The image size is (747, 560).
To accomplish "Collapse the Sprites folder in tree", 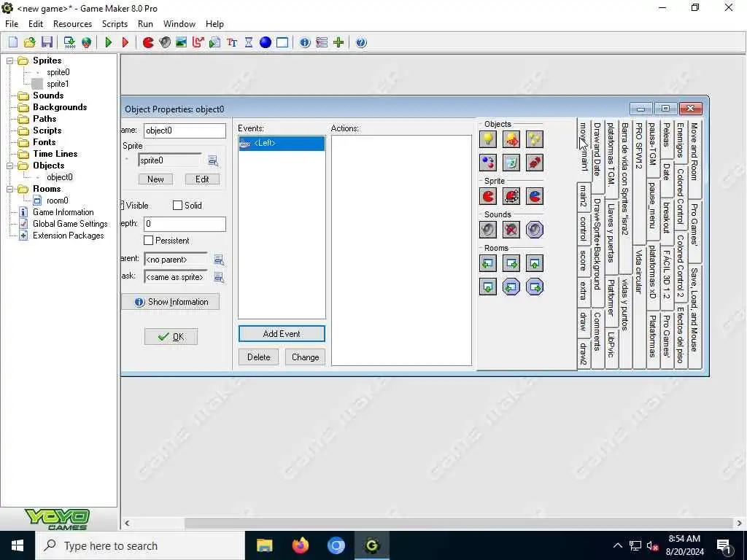I will [9, 61].
